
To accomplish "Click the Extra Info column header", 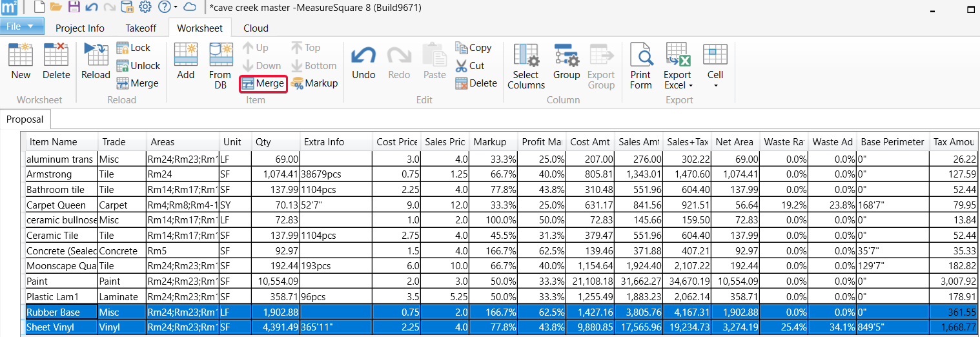I will (x=336, y=142).
